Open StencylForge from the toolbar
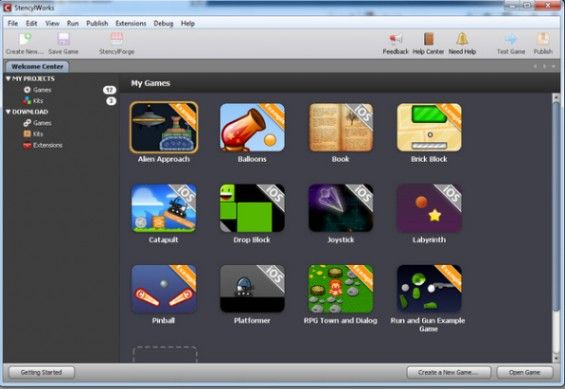The width and height of the screenshot is (565, 389). point(117,39)
